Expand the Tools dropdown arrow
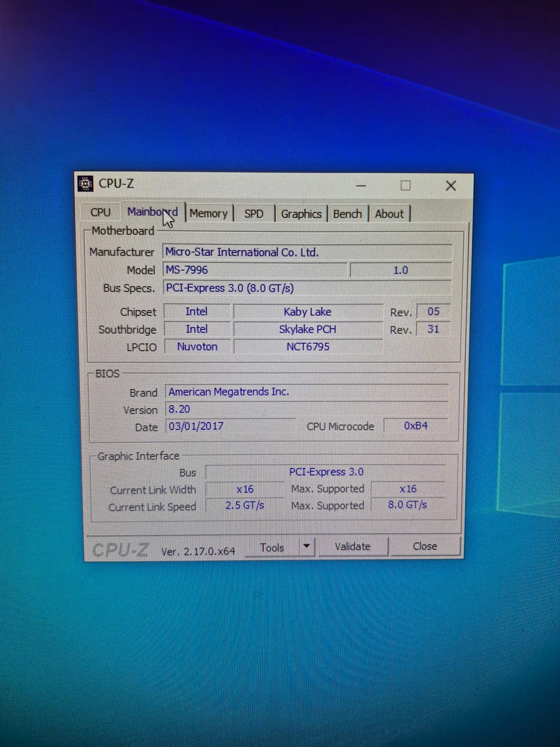This screenshot has height=747, width=560. pos(306,547)
